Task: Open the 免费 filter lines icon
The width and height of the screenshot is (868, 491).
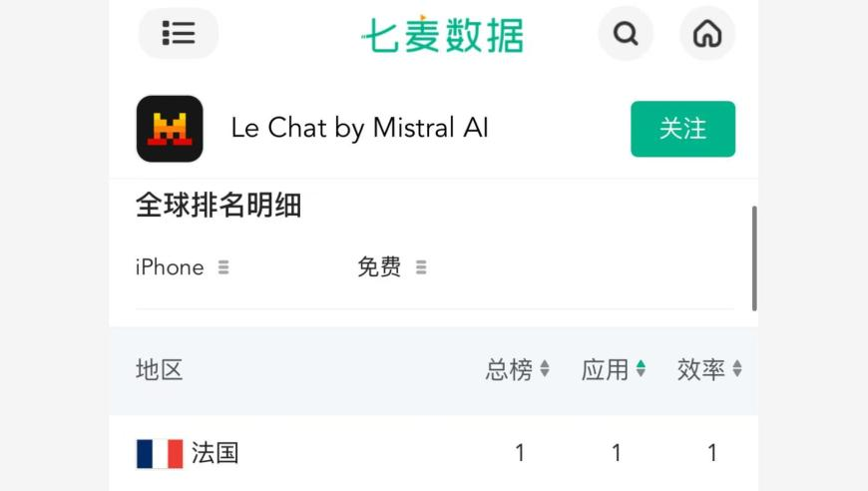Action: point(421,267)
